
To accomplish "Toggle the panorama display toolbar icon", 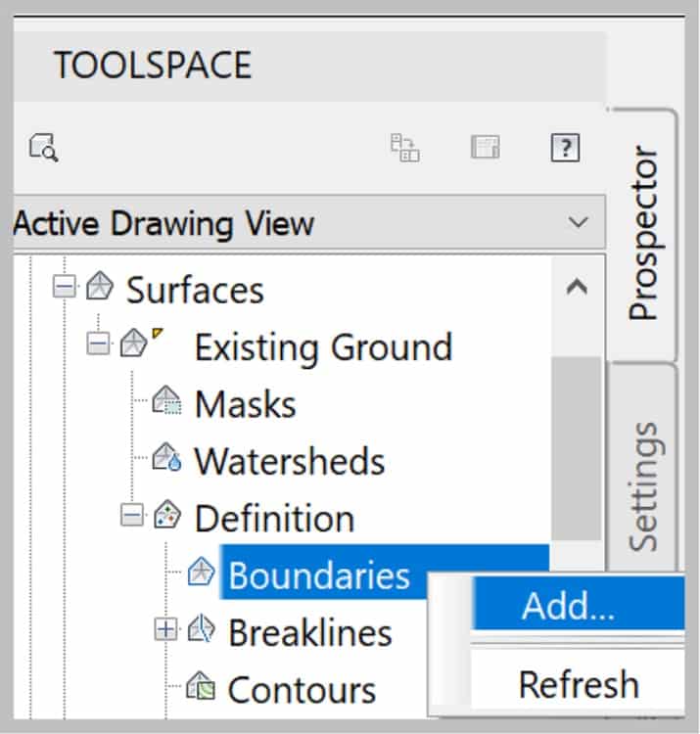I will [x=485, y=147].
